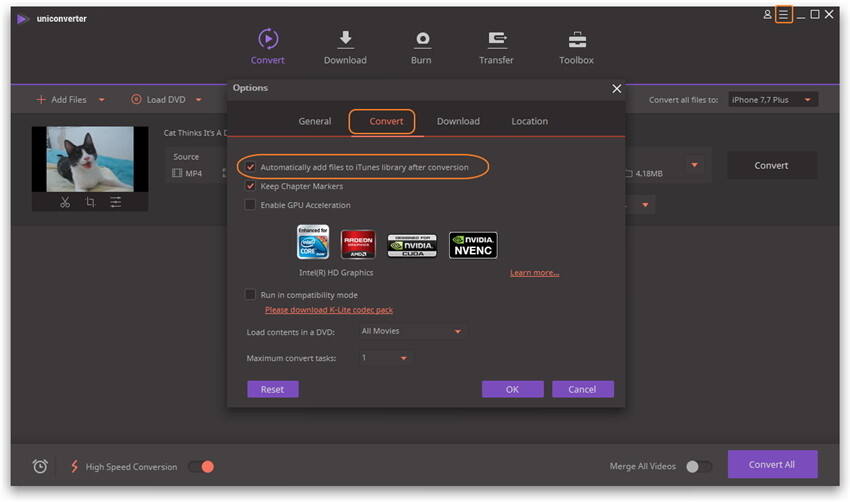Viewport: 850px width, 502px height.
Task: Switch to the Download tab in Options
Action: coord(458,121)
